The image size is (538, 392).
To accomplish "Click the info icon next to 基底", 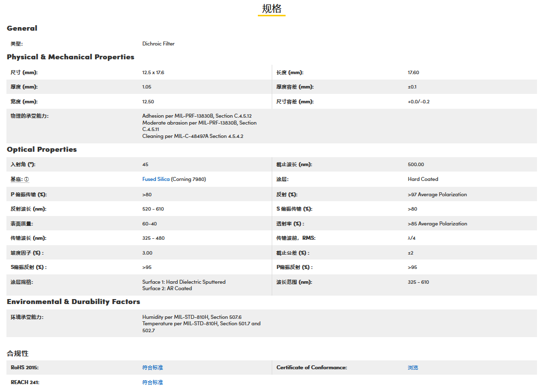I will pyautogui.click(x=27, y=179).
